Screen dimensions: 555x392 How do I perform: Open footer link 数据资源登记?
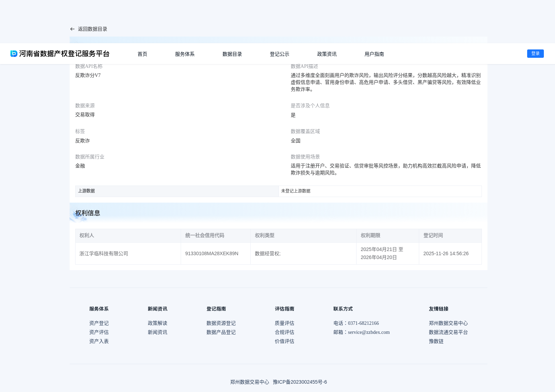(x=221, y=323)
